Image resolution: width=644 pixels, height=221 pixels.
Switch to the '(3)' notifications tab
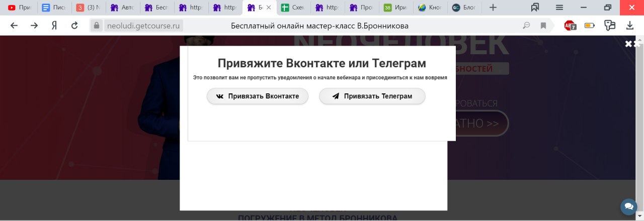[88, 8]
